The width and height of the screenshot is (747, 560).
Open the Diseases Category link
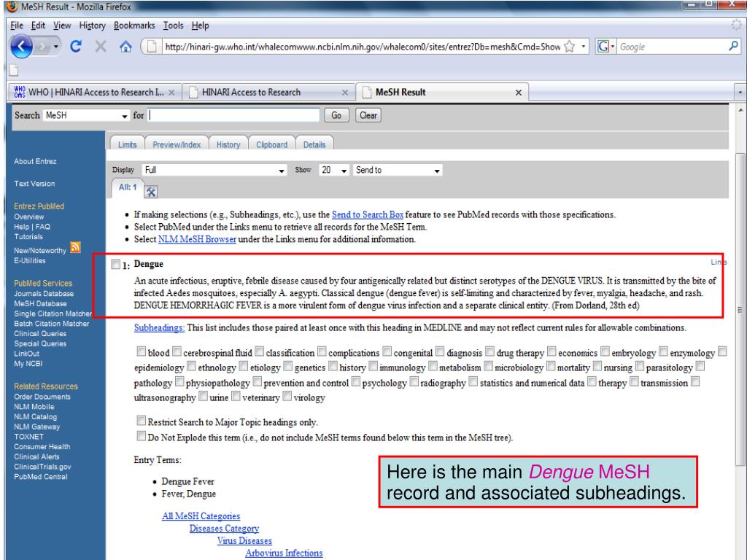tap(225, 528)
